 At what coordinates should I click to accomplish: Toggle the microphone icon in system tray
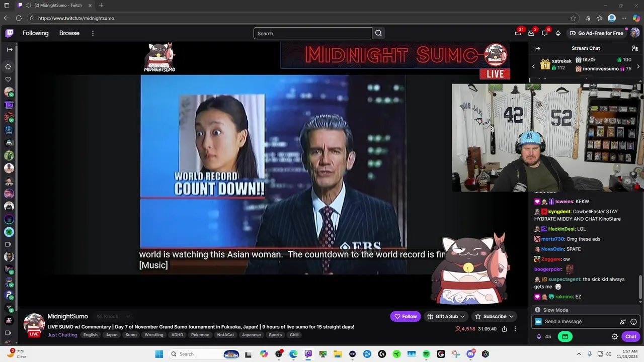coord(590,354)
